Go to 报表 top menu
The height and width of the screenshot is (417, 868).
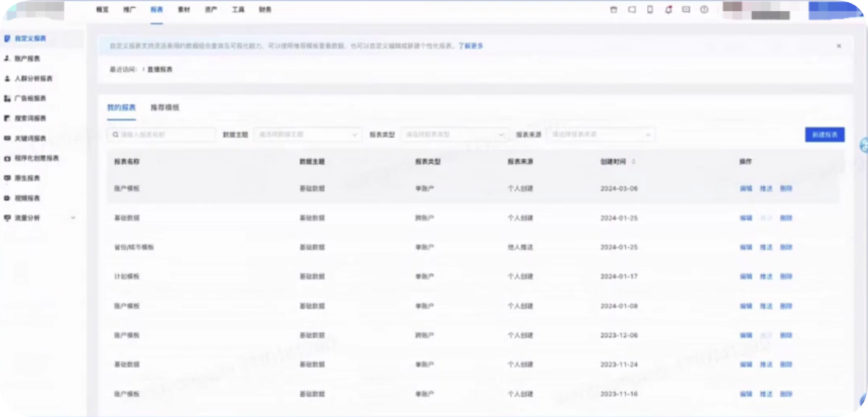(x=157, y=10)
